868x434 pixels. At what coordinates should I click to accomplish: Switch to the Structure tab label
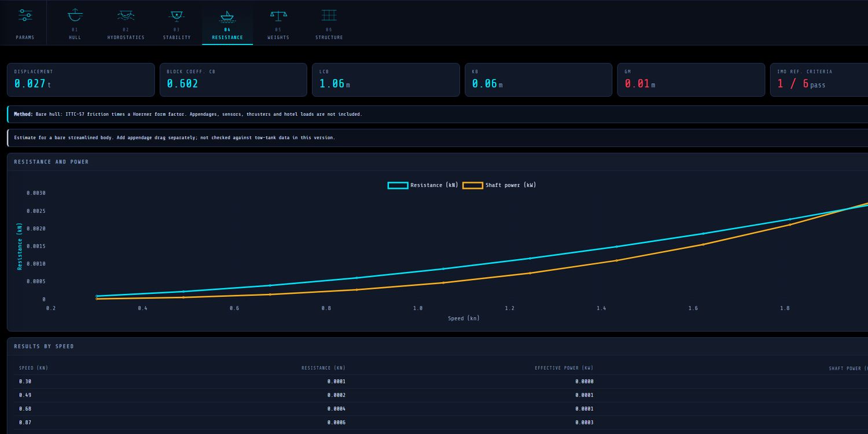tap(329, 38)
